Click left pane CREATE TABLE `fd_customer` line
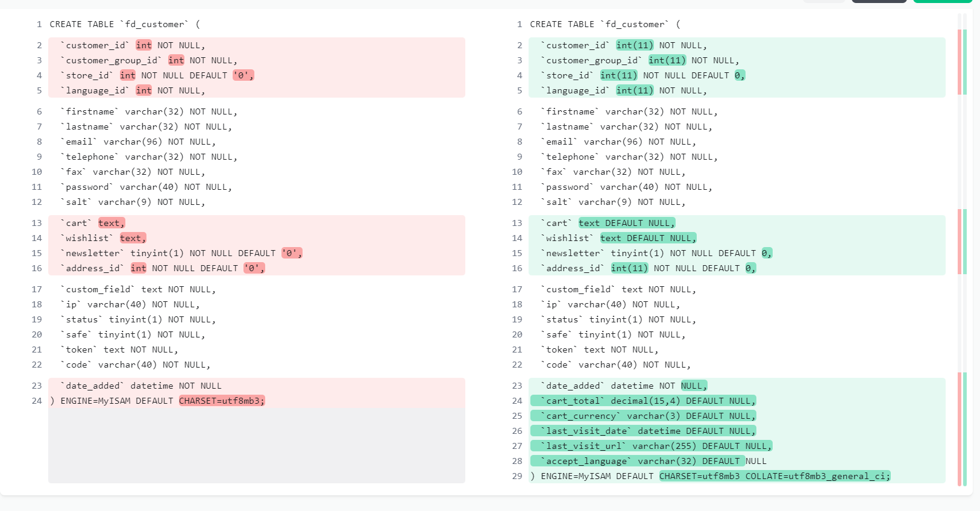 (x=125, y=24)
